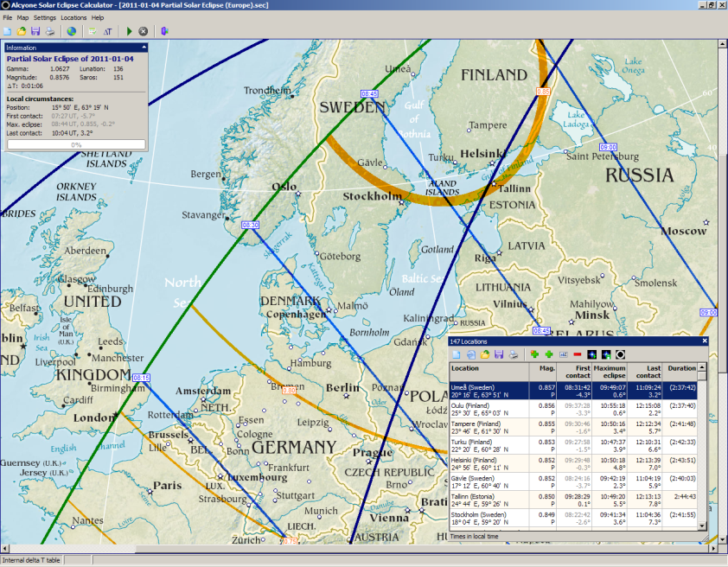Click the calendar icon in main toolbar

pos(92,31)
